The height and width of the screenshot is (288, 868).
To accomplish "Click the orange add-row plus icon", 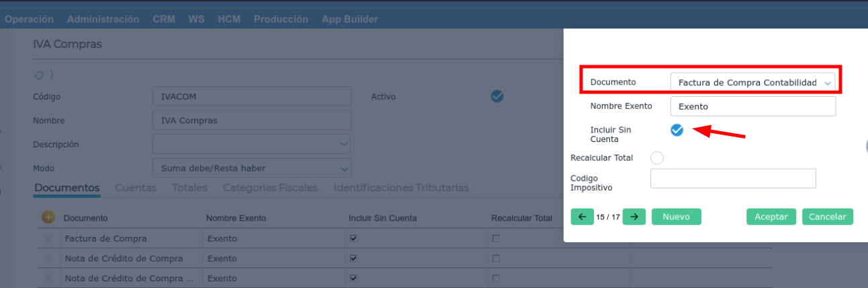I will 48,217.
